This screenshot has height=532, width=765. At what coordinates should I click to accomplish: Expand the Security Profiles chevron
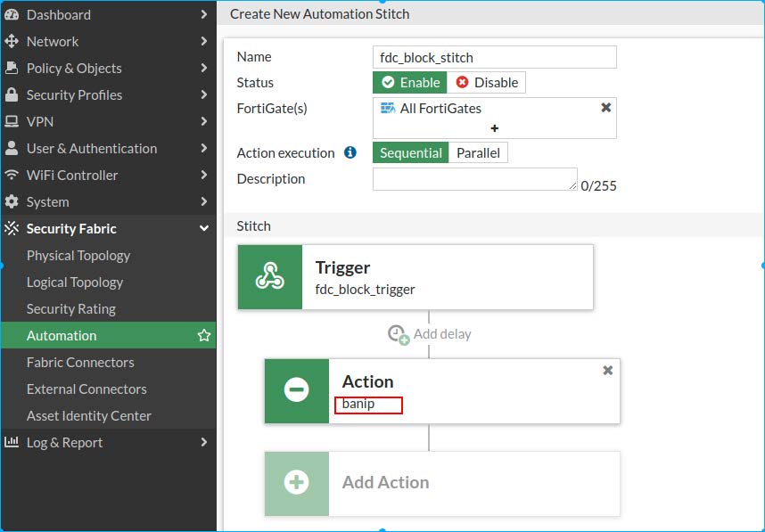[204, 94]
